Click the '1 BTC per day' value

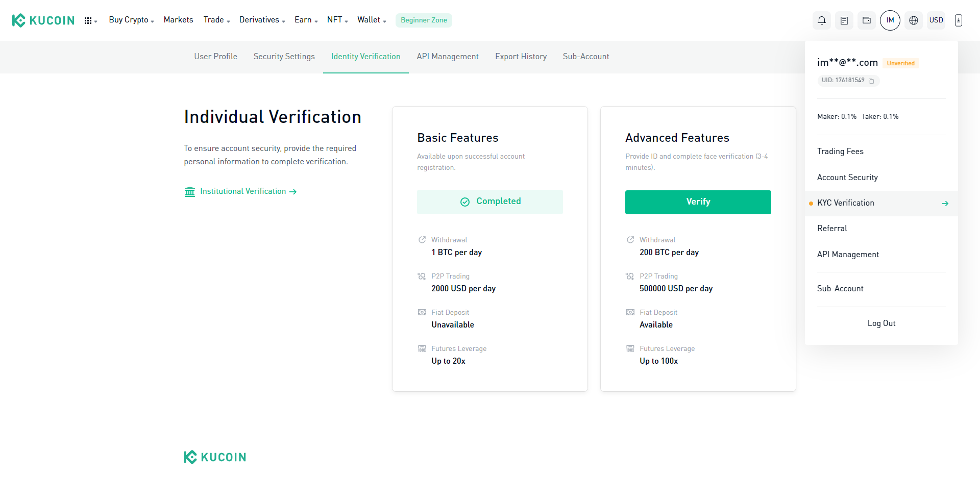(x=456, y=253)
